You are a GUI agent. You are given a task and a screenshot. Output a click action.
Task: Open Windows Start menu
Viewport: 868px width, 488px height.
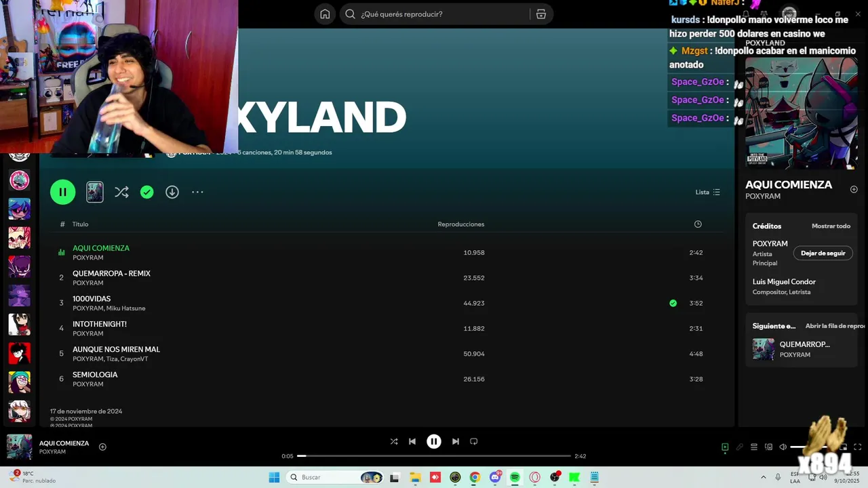pos(274,477)
